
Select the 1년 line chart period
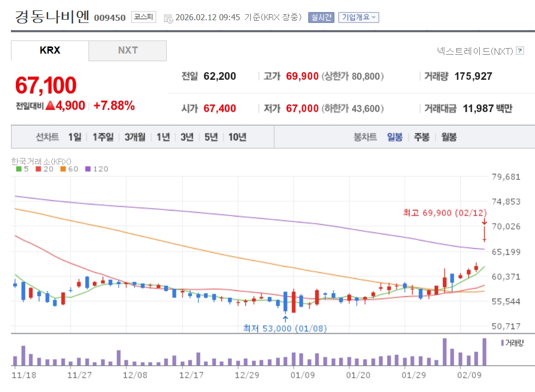point(163,137)
